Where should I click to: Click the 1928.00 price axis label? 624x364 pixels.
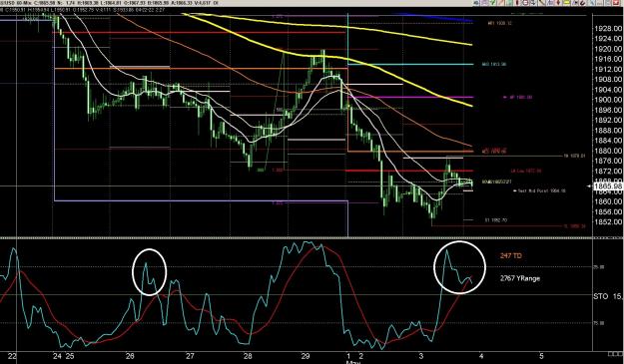(x=608, y=29)
